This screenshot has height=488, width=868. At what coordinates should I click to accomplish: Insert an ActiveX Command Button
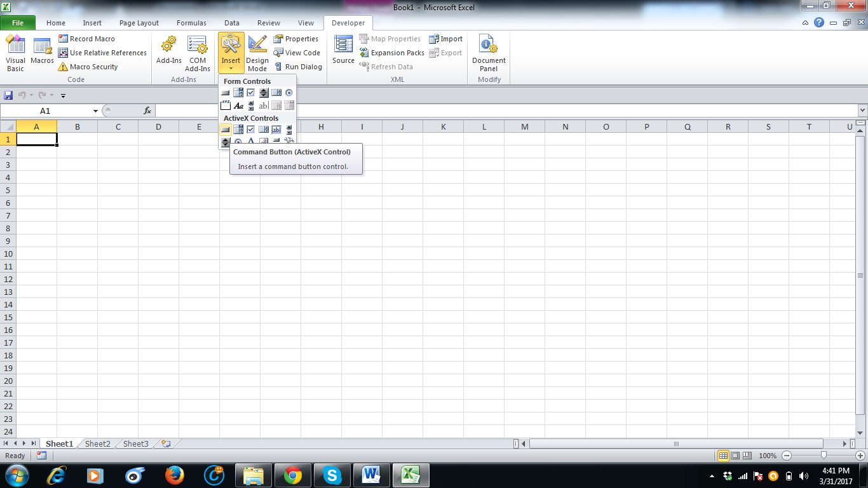coord(226,130)
